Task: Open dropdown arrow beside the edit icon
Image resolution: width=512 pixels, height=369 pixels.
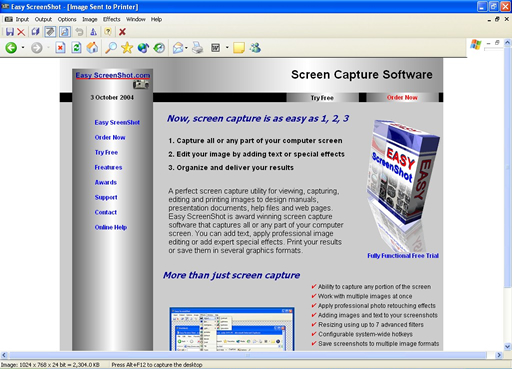Action: point(227,48)
